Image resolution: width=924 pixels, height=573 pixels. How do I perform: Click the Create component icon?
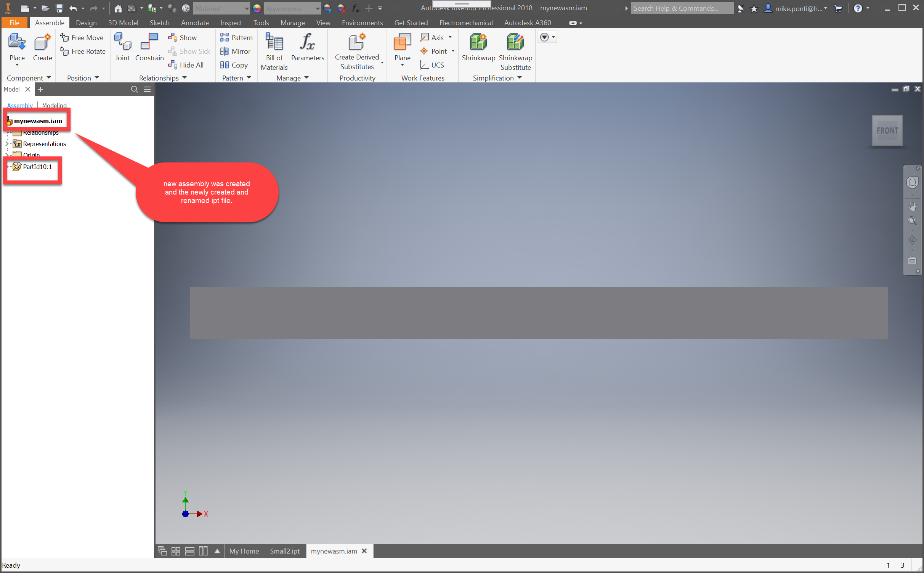[x=42, y=43]
